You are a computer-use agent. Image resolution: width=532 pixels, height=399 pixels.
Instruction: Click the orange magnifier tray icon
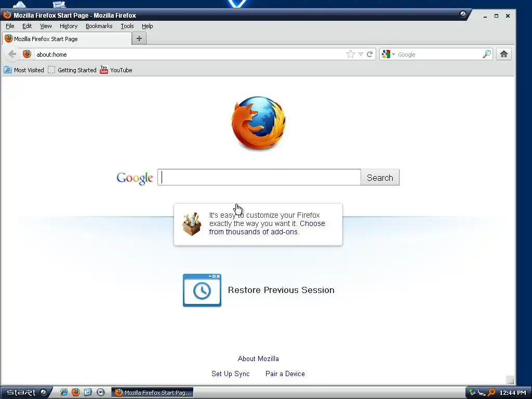click(x=491, y=393)
